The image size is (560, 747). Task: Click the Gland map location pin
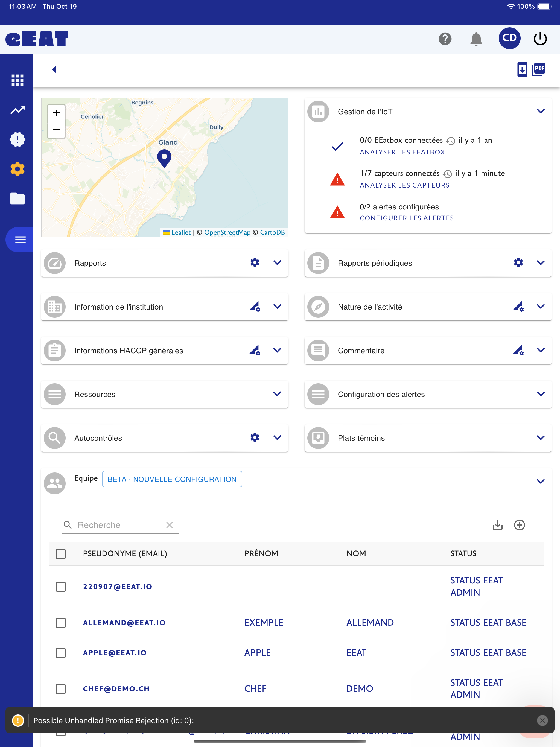165,158
